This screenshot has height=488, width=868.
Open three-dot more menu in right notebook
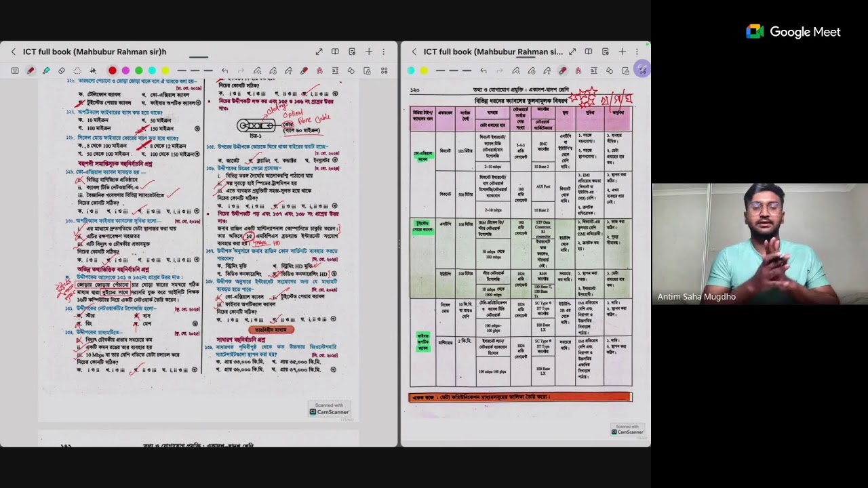(x=637, y=52)
